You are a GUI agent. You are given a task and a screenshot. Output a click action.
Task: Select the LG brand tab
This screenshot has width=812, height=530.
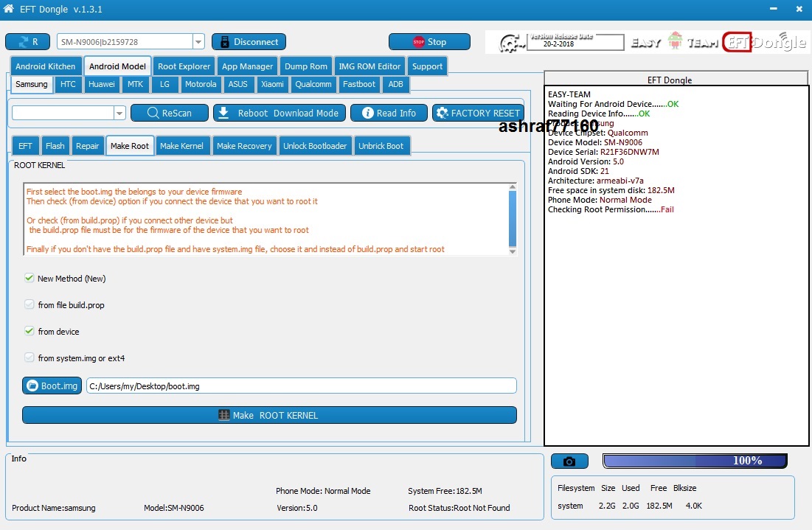click(164, 84)
